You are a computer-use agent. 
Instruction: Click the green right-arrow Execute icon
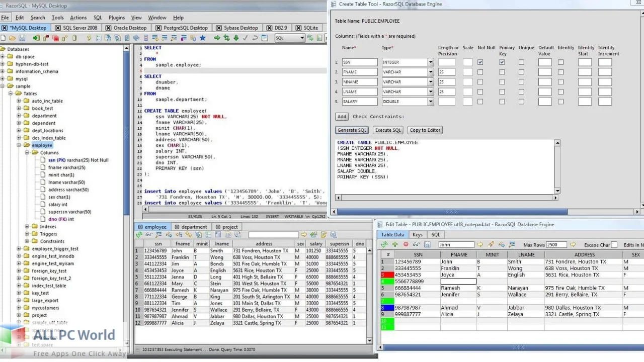(x=217, y=38)
